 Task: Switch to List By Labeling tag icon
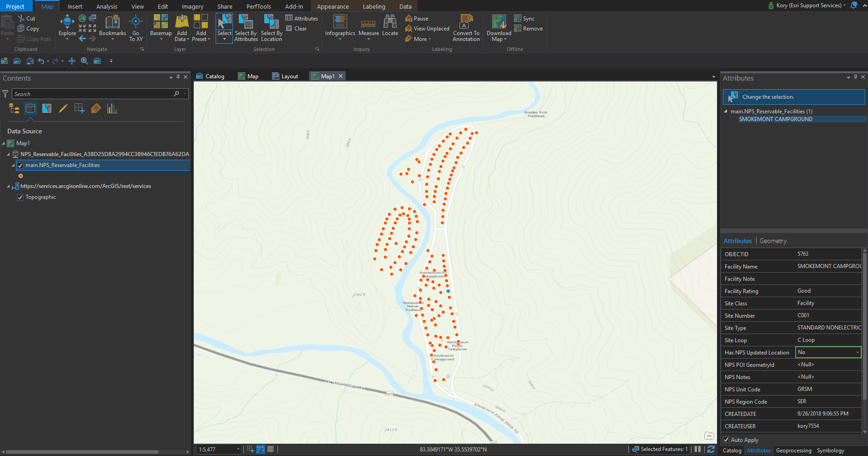96,108
